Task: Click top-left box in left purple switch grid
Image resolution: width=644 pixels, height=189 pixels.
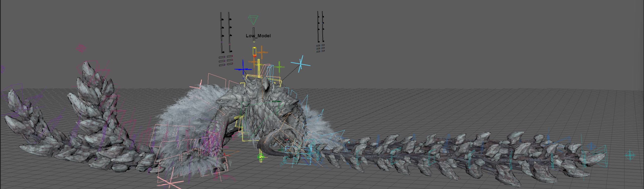Action: coord(222,57)
